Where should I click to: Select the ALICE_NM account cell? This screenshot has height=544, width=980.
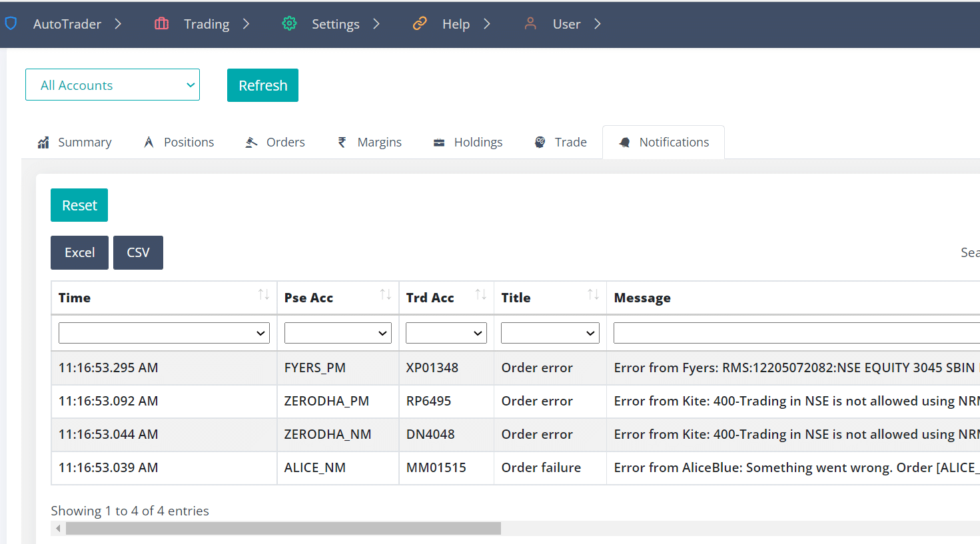(x=338, y=467)
